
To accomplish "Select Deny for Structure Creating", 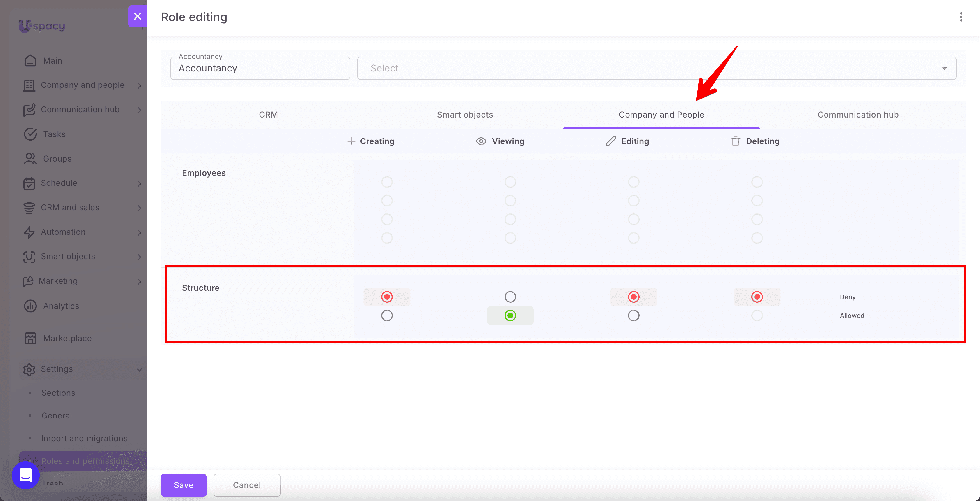I will tap(387, 297).
